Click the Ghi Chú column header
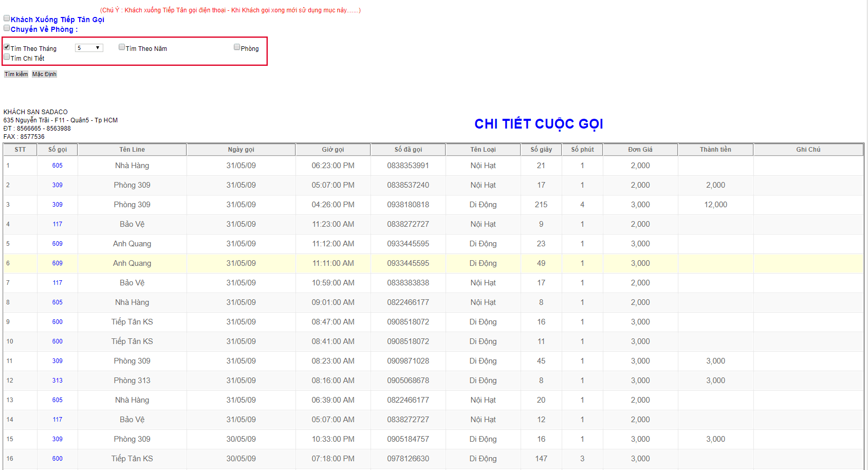 point(808,150)
